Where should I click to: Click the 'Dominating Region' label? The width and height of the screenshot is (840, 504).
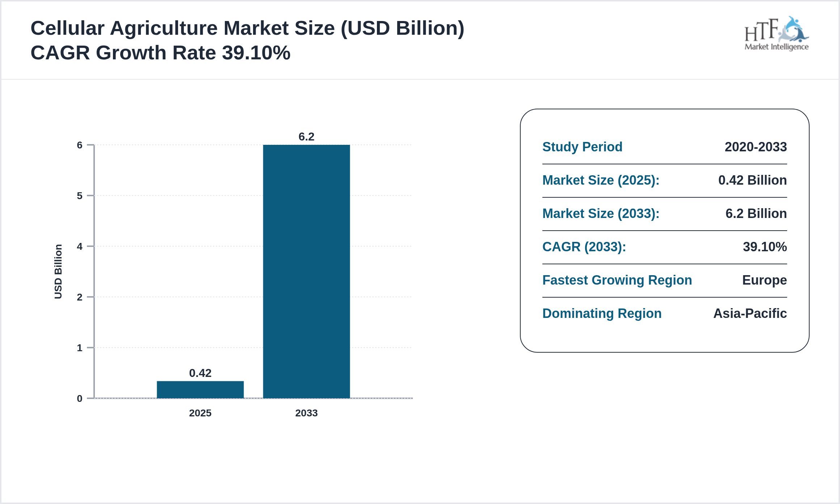pyautogui.click(x=602, y=314)
